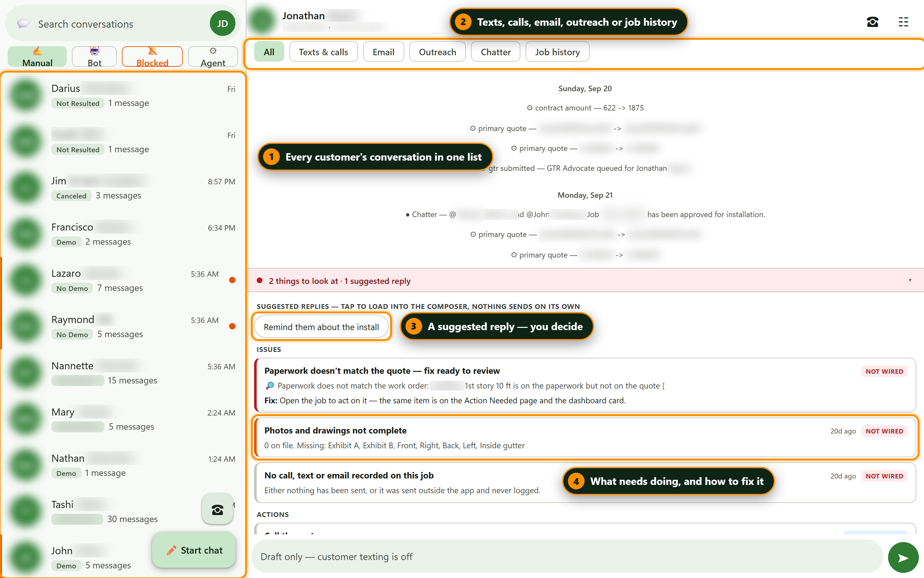Open Francisco's conversation
Viewport: 924px width, 578px height.
(123, 234)
